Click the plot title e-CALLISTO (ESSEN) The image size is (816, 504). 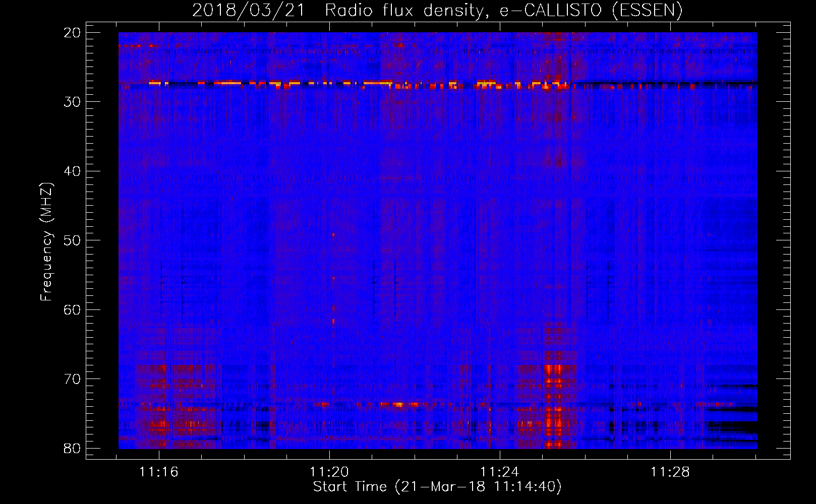pos(591,10)
